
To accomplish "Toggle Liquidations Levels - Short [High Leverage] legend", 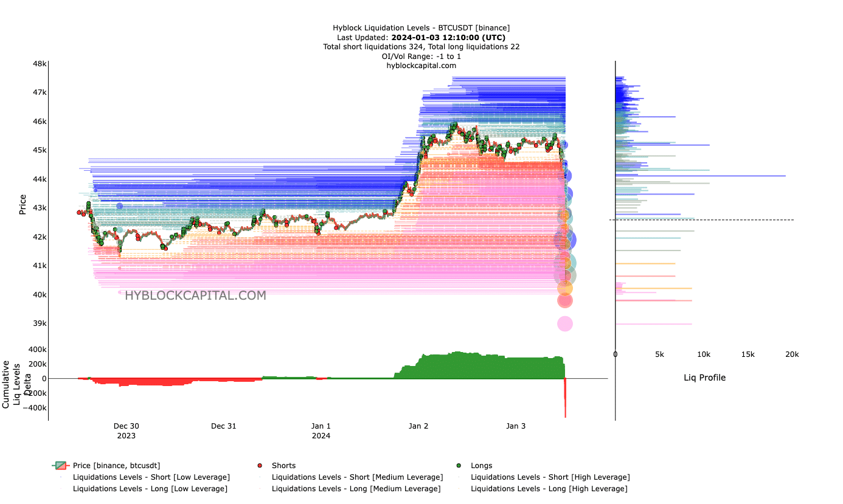I will point(550,477).
